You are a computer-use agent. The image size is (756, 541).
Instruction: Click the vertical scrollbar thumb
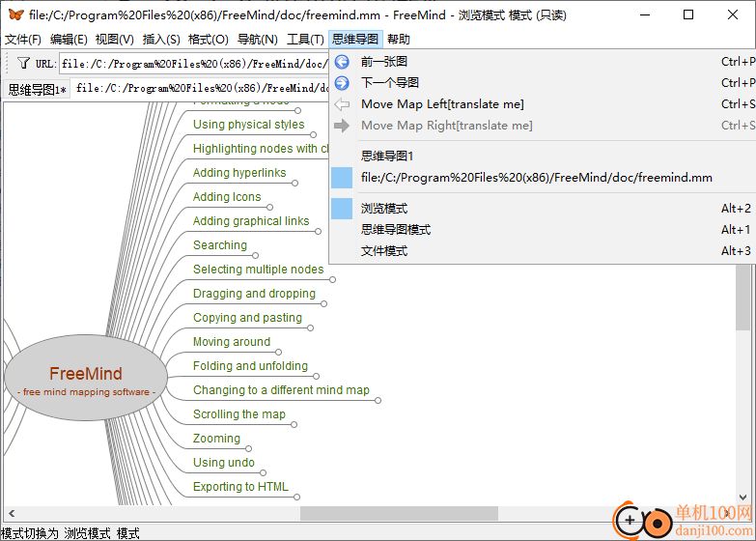[x=743, y=298]
